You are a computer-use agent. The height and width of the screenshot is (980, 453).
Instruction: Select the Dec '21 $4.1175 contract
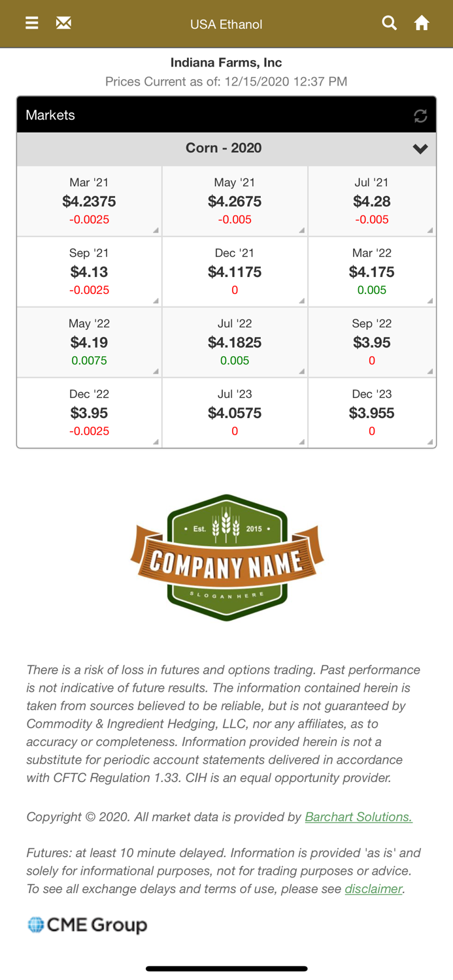click(235, 271)
